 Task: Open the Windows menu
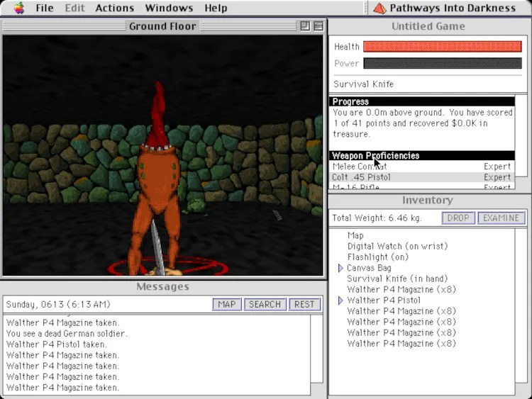(169, 8)
